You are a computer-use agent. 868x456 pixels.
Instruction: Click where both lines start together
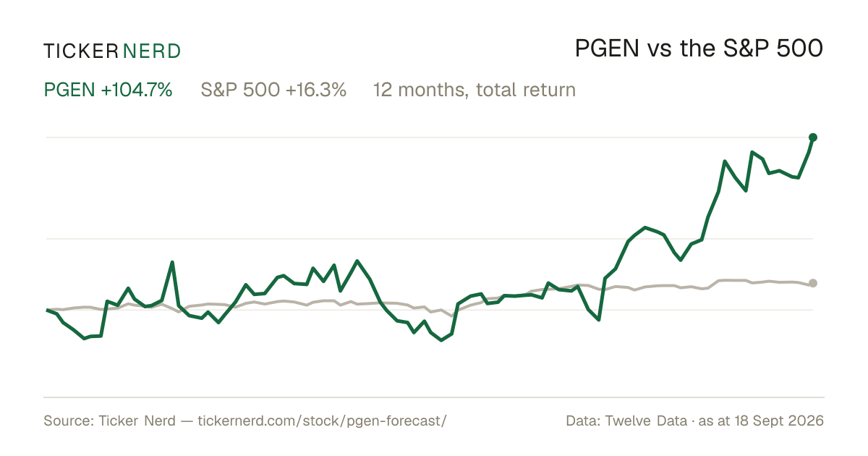pos(47,310)
